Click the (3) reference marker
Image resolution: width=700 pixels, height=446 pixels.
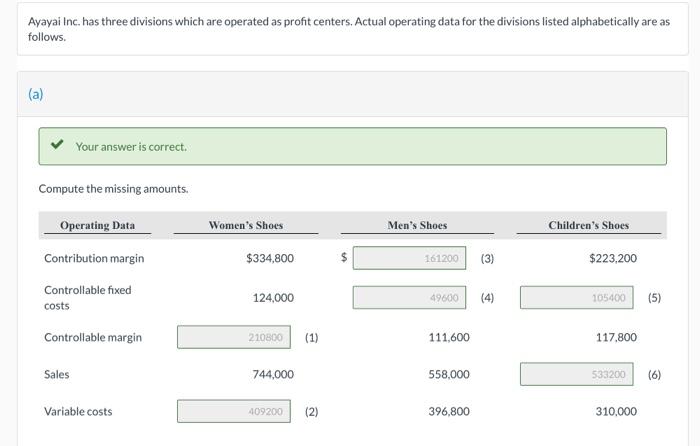click(487, 258)
